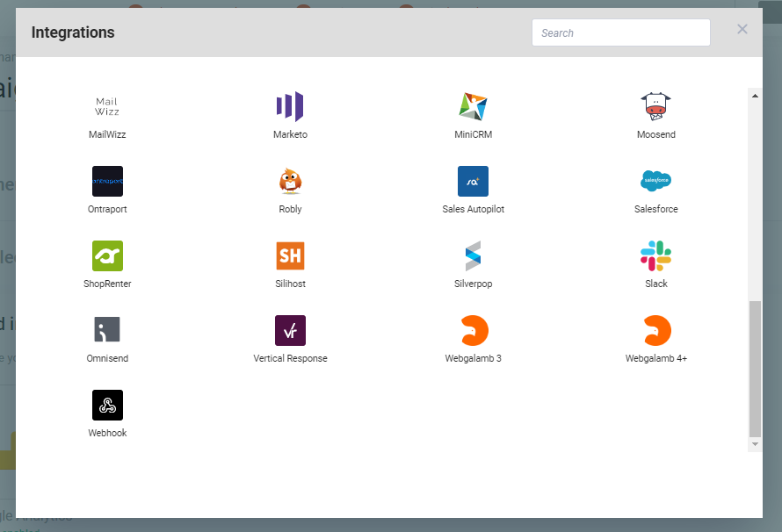Open the Webhook integration icon
The image size is (782, 532).
(107, 406)
